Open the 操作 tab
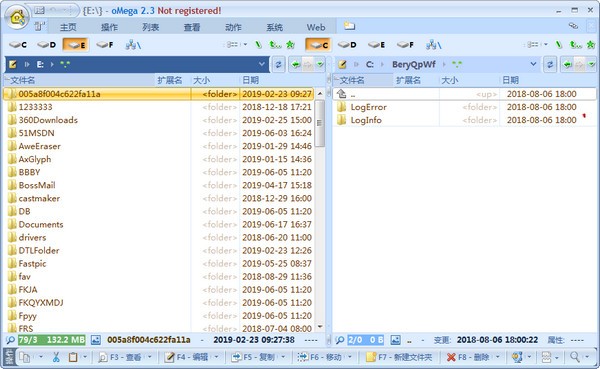This screenshot has width=600, height=369. 109,27
